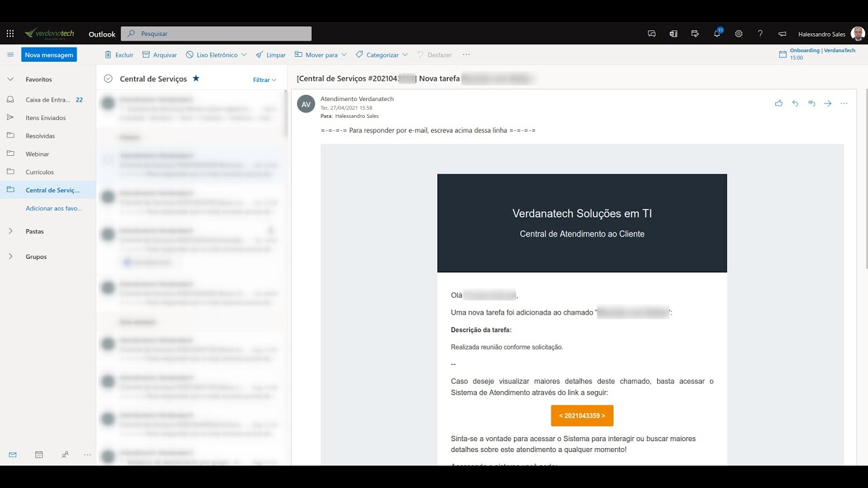Open Halexsandro Sales profile picture
This screenshot has height=488, width=868.
tap(858, 34)
